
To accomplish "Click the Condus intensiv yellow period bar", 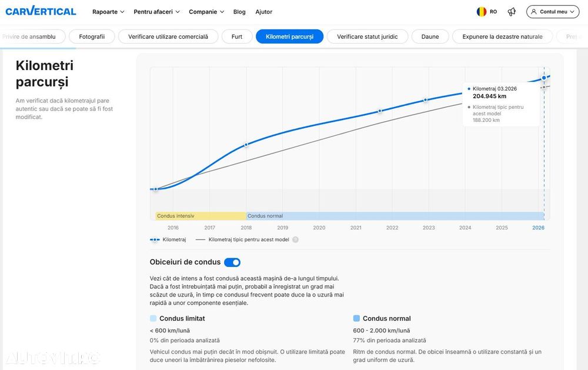I will click(x=201, y=216).
